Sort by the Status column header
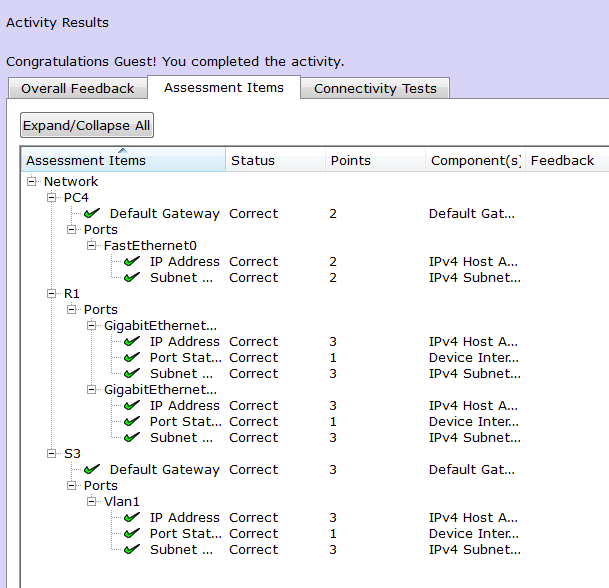 [274, 160]
